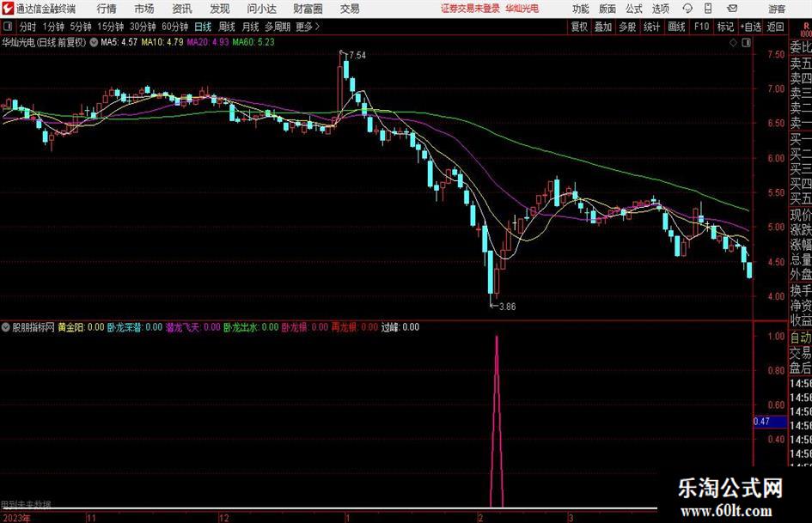Image resolution: width=812 pixels, height=523 pixels.
Task: Open the 财富圈 menu
Action: (x=308, y=9)
